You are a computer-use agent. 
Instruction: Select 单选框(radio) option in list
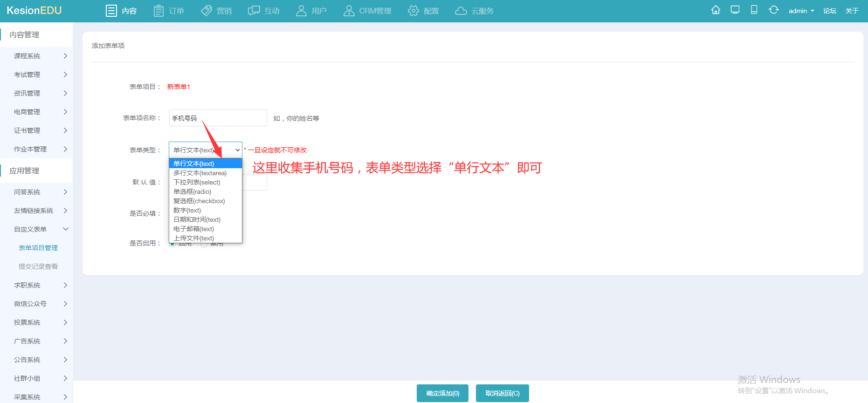[x=192, y=191]
